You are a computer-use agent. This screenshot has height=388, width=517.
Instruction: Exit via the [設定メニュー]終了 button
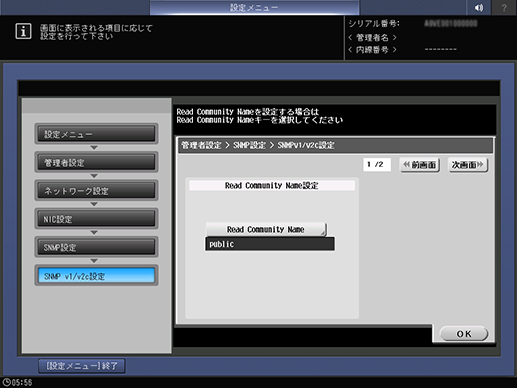click(x=82, y=366)
